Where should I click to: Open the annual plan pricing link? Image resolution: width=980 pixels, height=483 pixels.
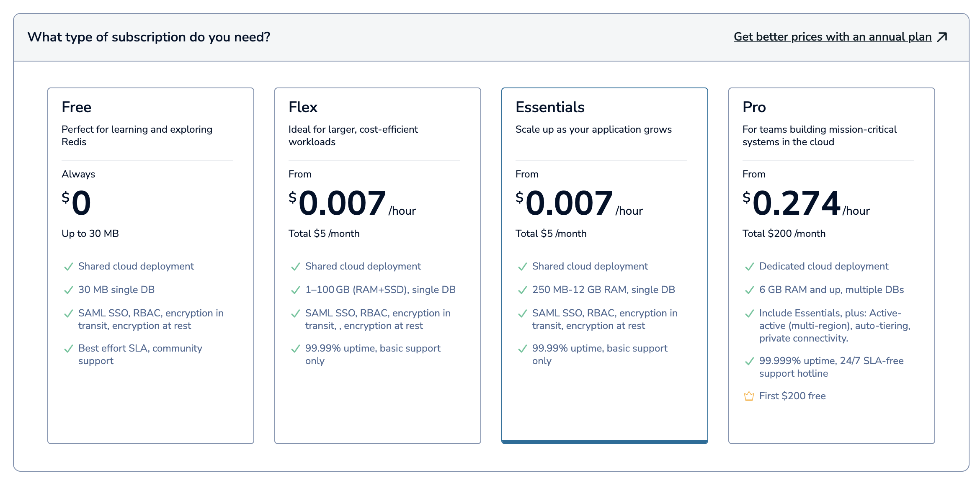pyautogui.click(x=832, y=37)
